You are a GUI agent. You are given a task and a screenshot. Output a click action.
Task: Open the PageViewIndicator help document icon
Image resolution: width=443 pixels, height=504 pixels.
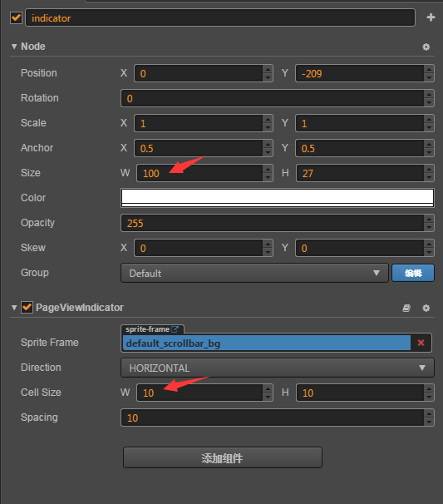click(x=406, y=308)
